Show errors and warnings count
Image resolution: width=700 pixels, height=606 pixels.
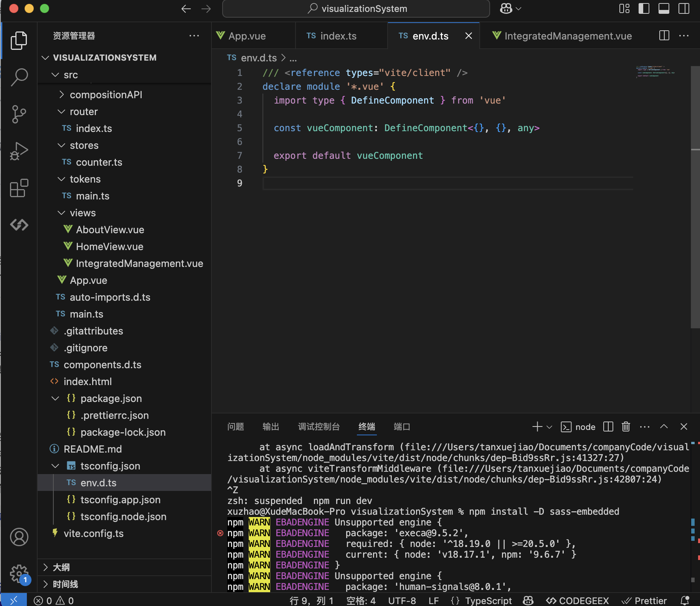point(54,601)
